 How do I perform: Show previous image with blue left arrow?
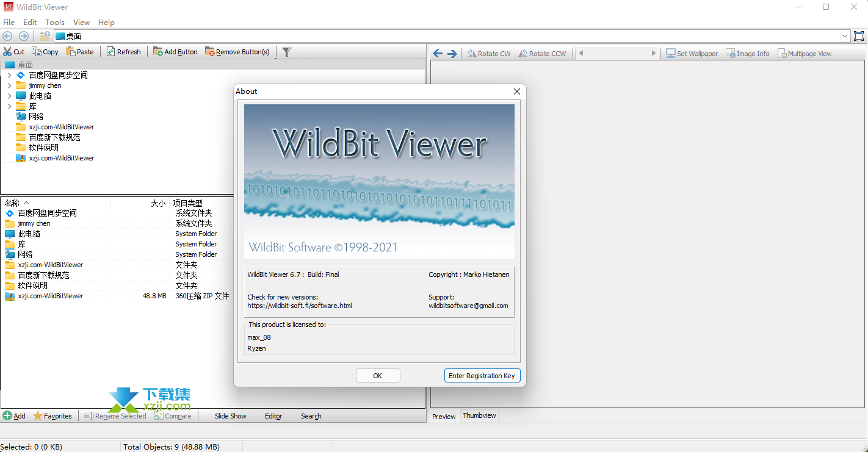click(x=438, y=54)
